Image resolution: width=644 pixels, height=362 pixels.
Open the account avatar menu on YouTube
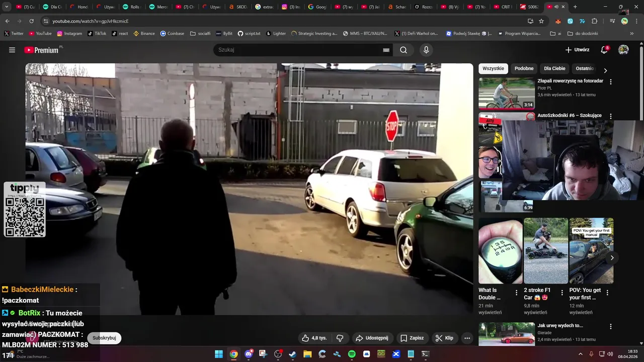(x=623, y=50)
